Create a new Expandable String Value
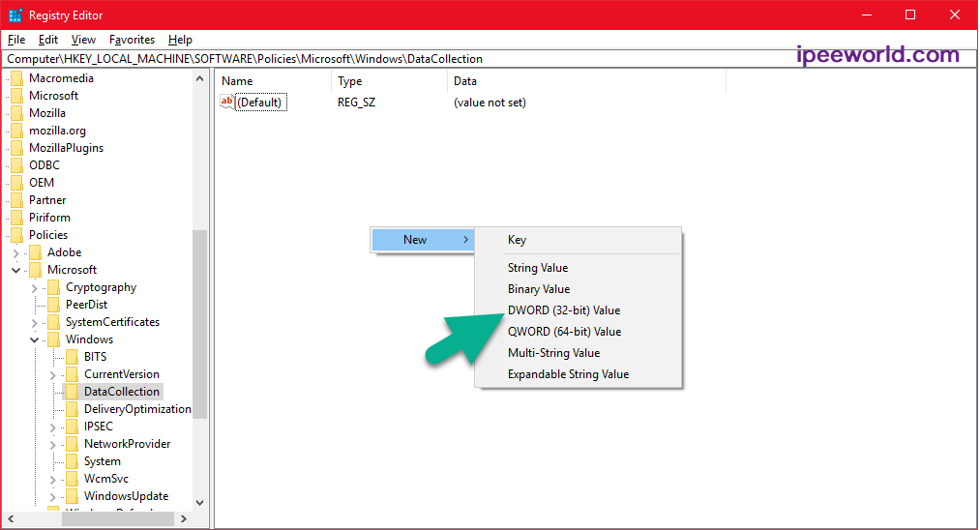The width and height of the screenshot is (980, 530). (578, 373)
